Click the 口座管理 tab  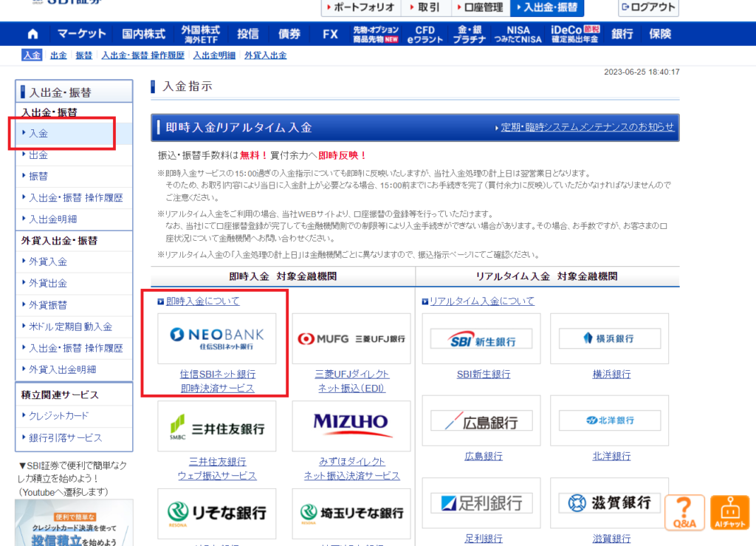[x=481, y=7]
